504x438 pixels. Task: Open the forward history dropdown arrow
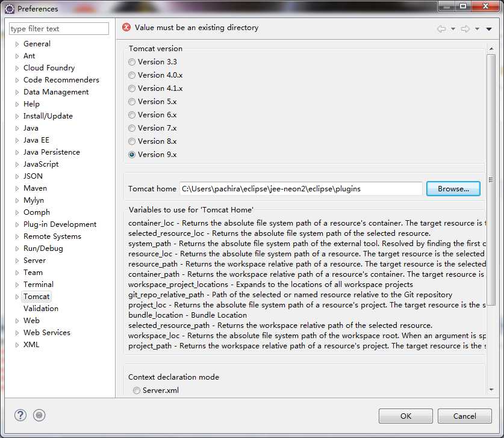478,29
